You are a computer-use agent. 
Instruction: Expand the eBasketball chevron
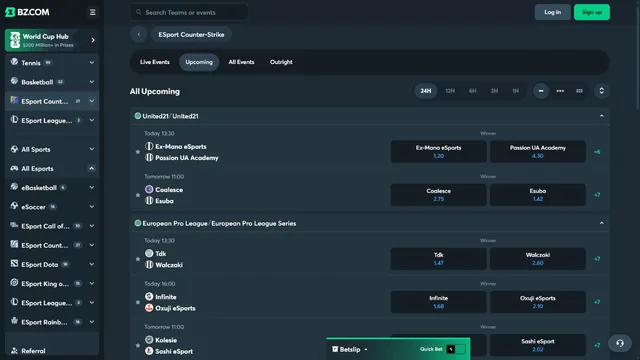(91, 188)
